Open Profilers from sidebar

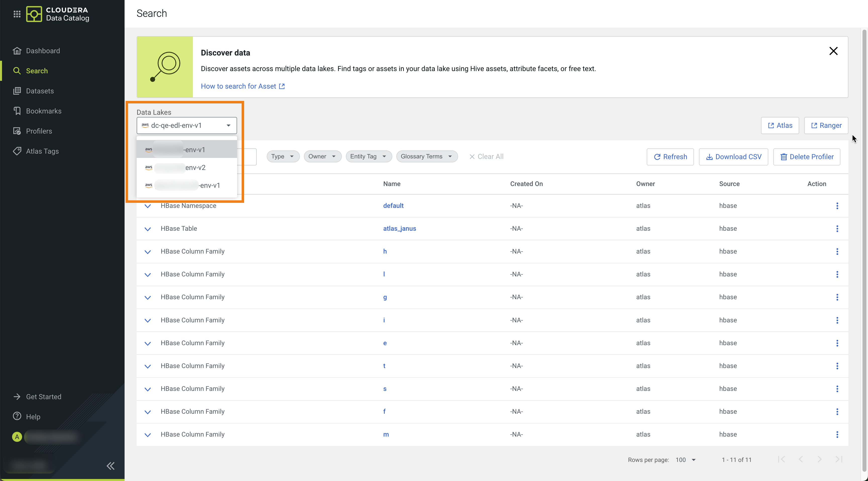tap(39, 131)
